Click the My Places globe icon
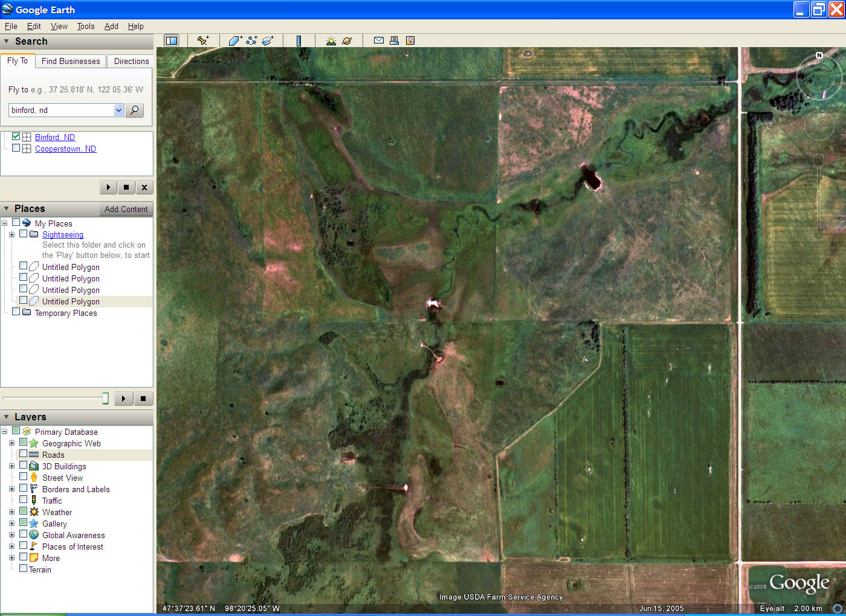The image size is (846, 616). click(27, 223)
